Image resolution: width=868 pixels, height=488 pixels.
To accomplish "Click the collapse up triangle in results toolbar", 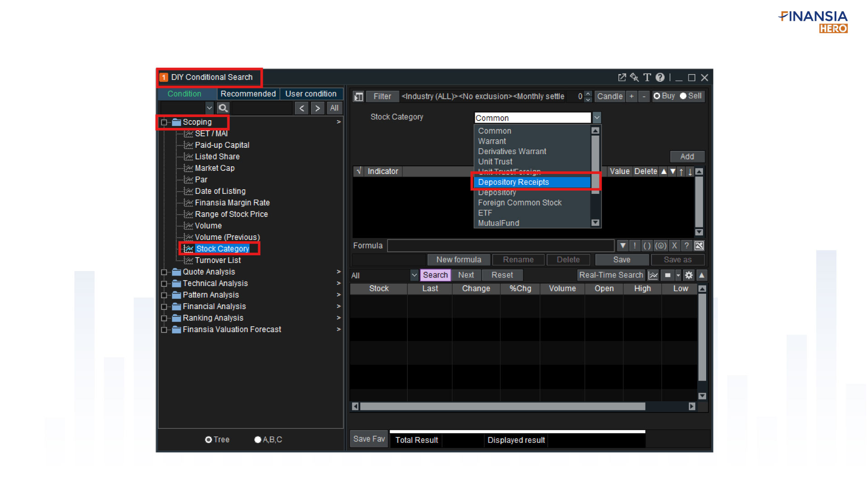I will click(702, 275).
